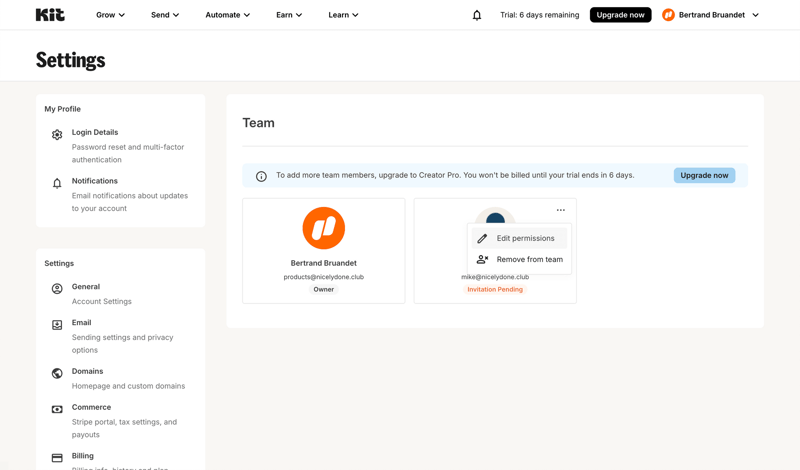
Task: Select Edit permissions from the menu
Action: click(519, 238)
